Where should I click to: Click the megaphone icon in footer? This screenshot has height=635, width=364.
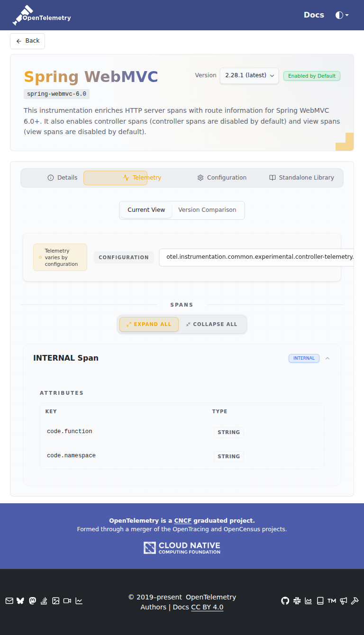pos(344,601)
